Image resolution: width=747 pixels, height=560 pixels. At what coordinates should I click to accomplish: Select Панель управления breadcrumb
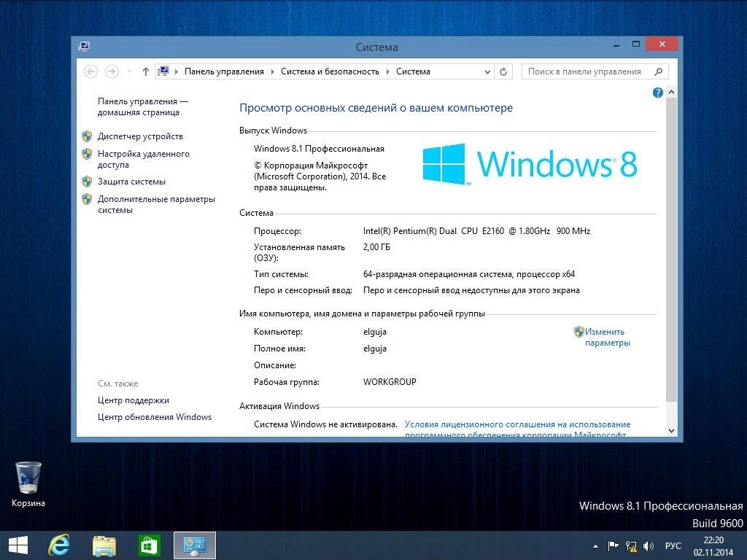pos(224,71)
